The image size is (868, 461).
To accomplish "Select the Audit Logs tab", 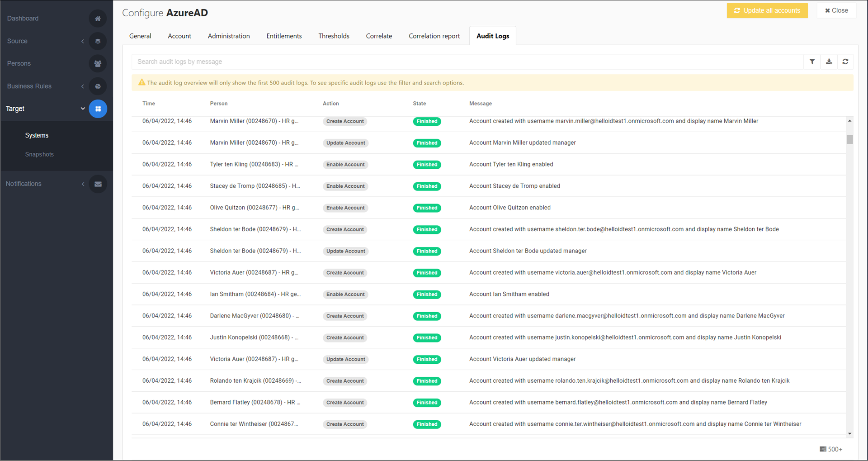I will tap(493, 36).
